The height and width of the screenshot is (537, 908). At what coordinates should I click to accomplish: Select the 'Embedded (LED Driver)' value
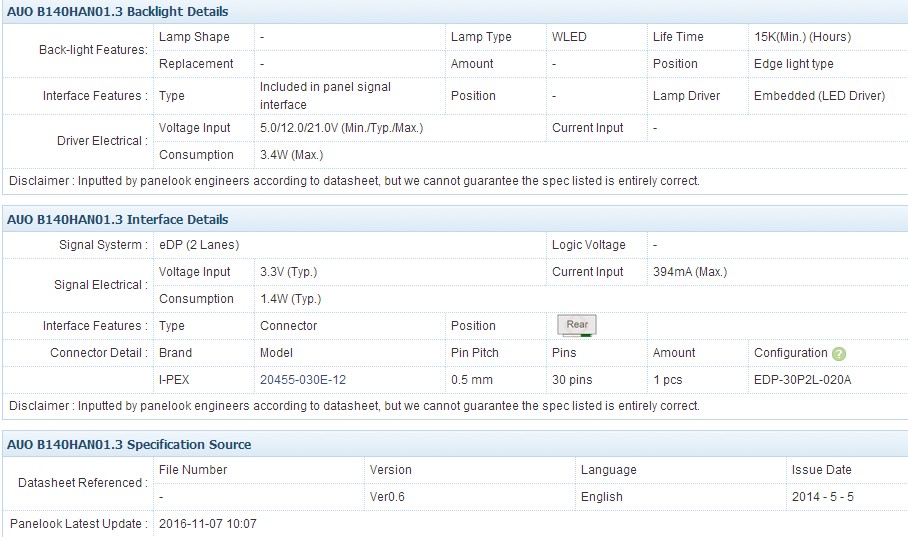coord(819,96)
